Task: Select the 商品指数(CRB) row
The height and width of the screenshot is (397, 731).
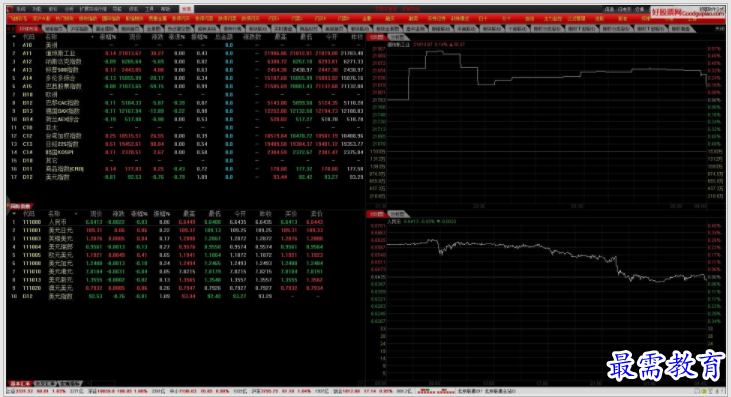Action: coord(186,169)
